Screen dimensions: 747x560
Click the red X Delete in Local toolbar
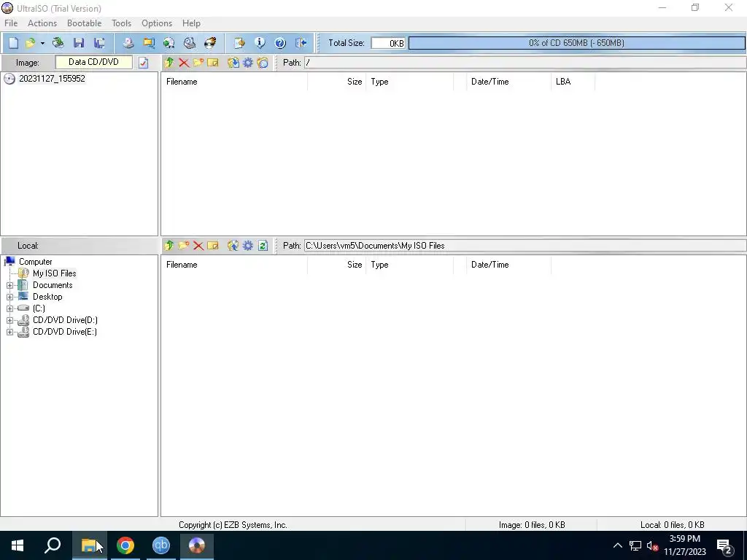(198, 246)
